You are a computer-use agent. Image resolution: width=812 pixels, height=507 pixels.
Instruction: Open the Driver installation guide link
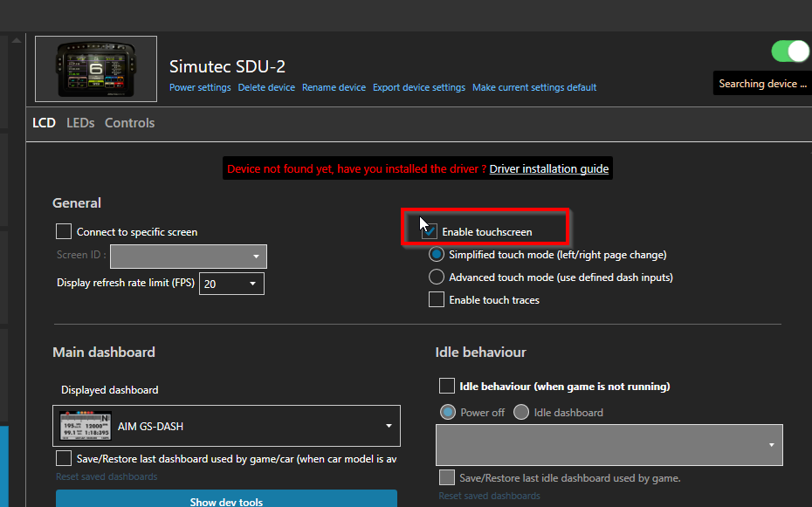549,168
